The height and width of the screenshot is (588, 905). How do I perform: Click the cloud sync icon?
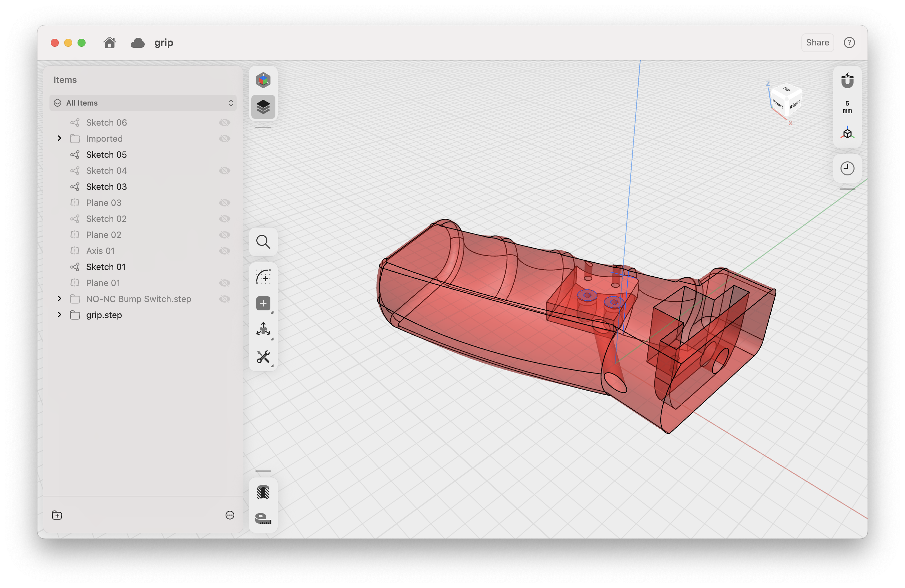[x=137, y=43]
